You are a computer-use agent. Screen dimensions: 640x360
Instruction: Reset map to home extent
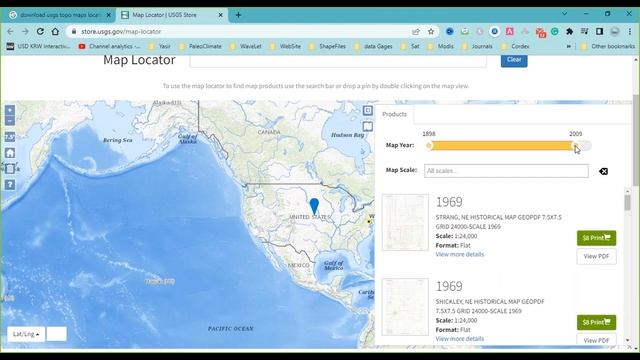[x=10, y=153]
